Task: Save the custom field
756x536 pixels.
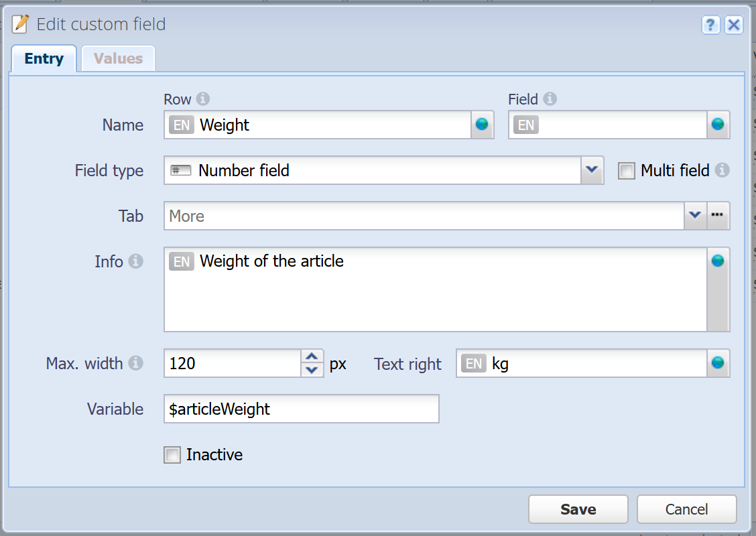Action: click(x=578, y=509)
